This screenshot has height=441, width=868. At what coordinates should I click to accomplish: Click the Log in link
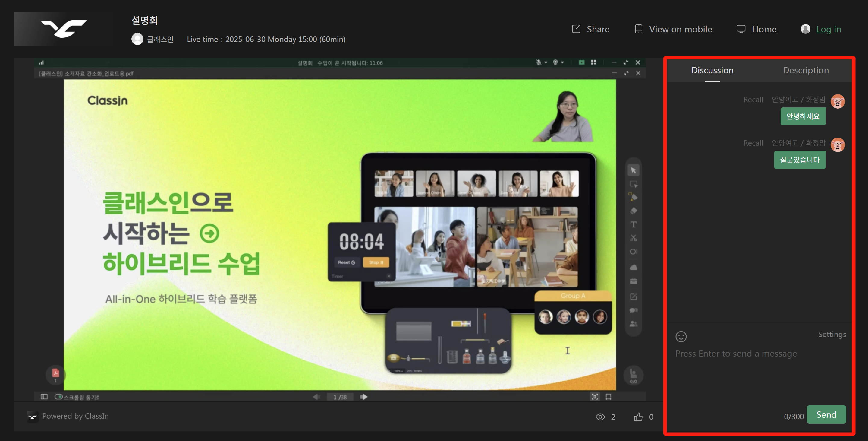click(x=829, y=29)
